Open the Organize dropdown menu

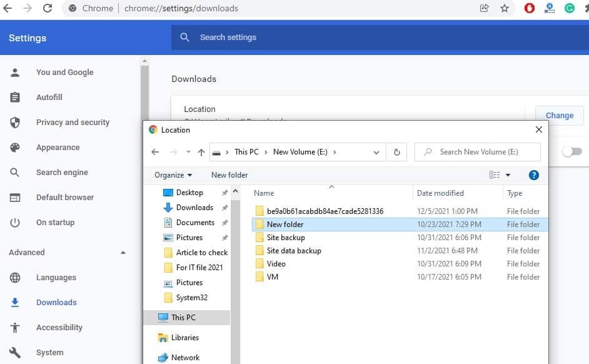(x=173, y=175)
